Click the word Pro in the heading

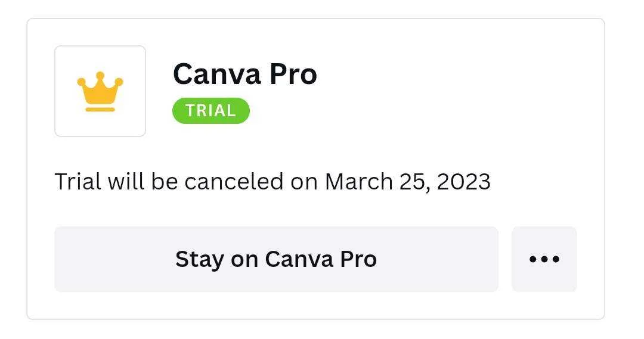293,74
